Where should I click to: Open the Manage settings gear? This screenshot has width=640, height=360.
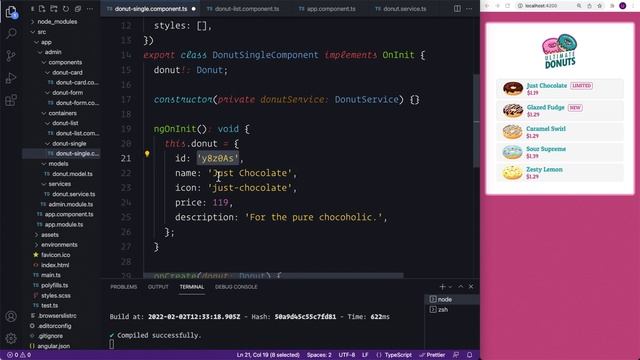click(11, 338)
